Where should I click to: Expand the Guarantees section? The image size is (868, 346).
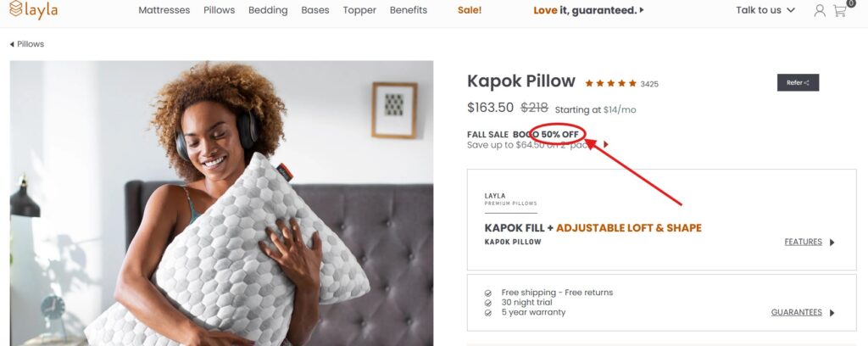[802, 312]
